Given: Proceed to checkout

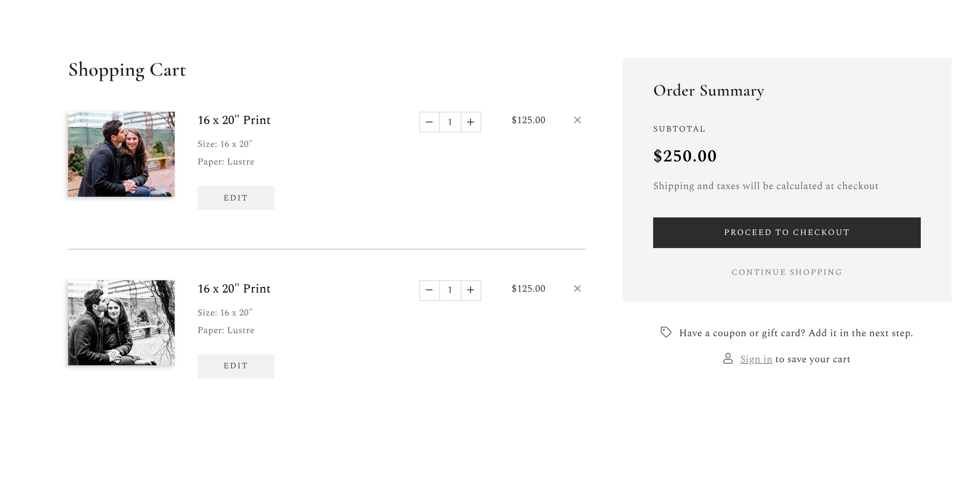Looking at the screenshot, I should click(x=786, y=232).
